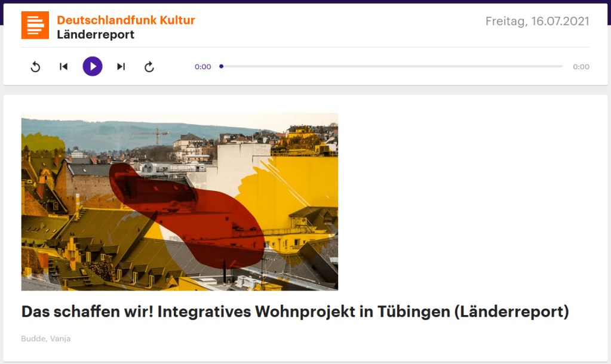Screen dimensions: 611x364
Task: Open the Tübingen rooftops episode image
Action: pos(180,202)
